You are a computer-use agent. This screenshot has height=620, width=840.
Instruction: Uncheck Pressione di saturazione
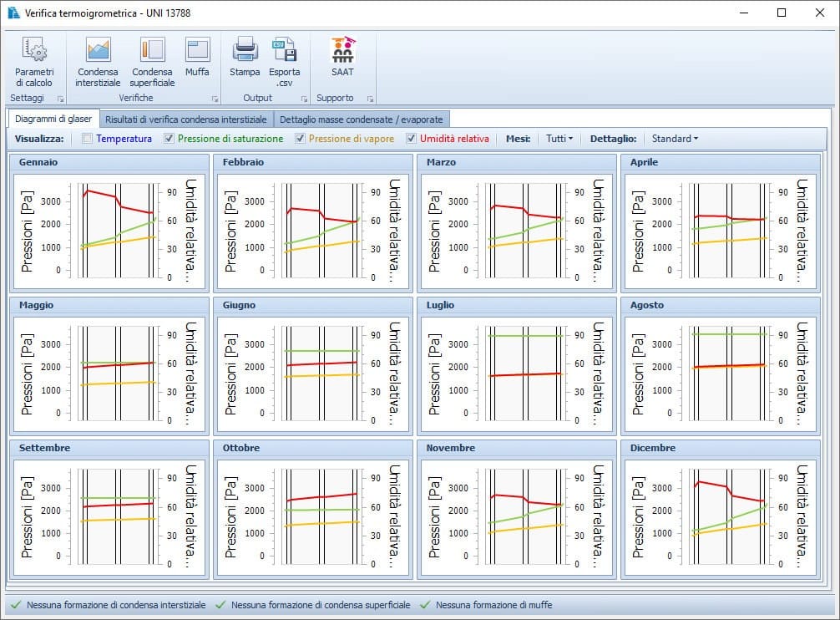(x=170, y=139)
